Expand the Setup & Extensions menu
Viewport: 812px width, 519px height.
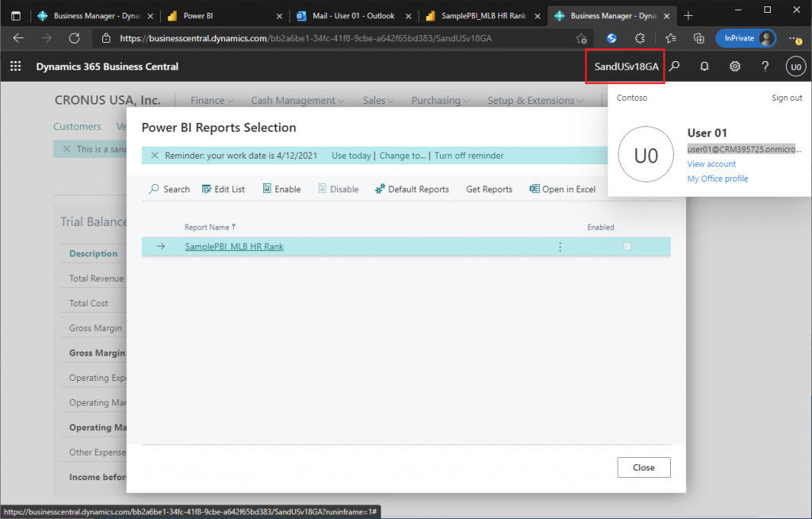coord(535,100)
